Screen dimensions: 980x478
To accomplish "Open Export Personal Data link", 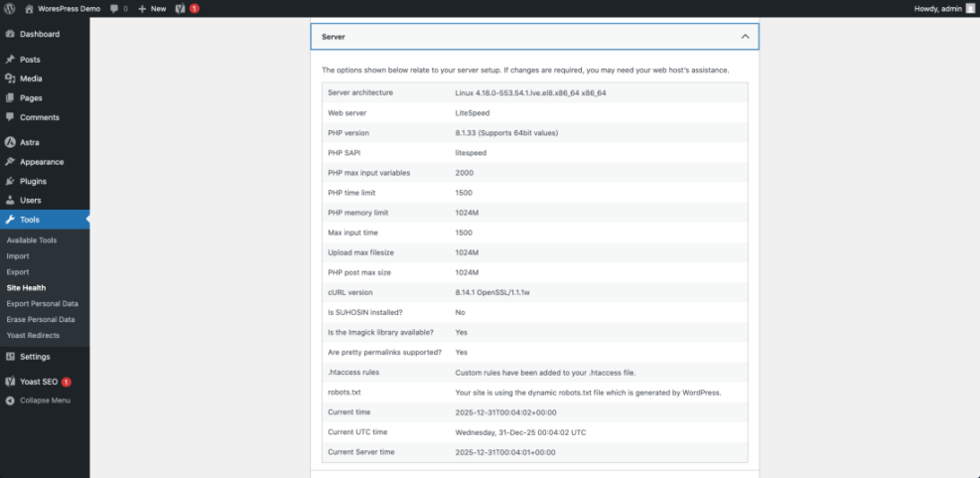I will point(43,303).
